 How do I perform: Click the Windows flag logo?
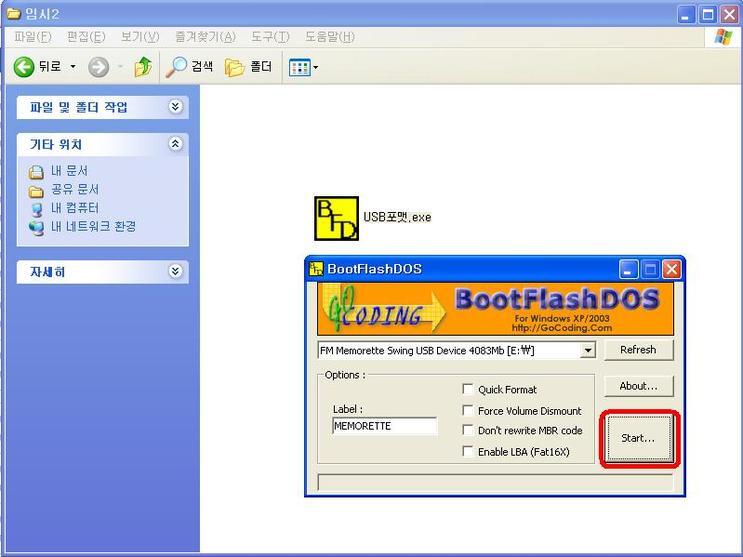click(723, 37)
